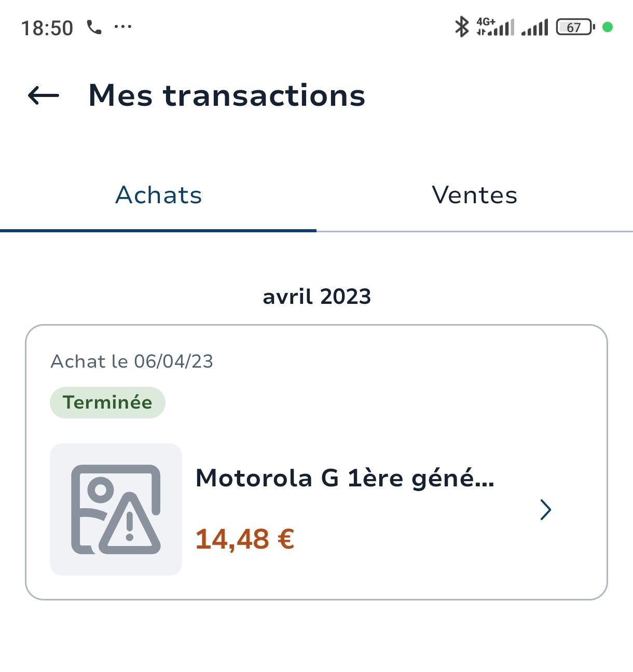Tap the phone call status icon

pyautogui.click(x=94, y=27)
